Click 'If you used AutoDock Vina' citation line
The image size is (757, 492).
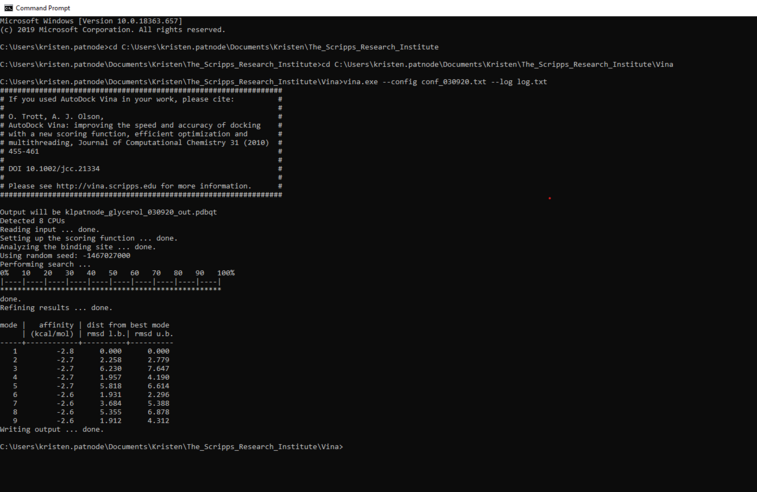121,99
